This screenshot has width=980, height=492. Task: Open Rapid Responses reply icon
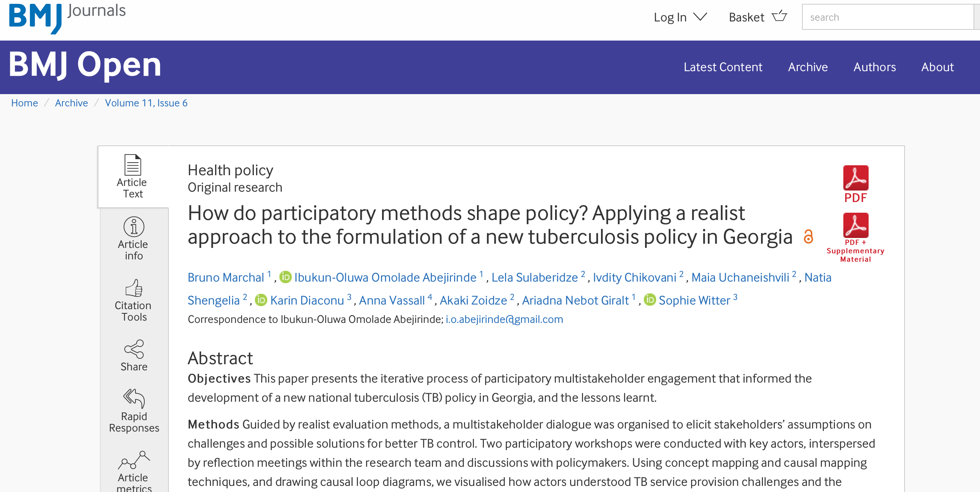(134, 399)
